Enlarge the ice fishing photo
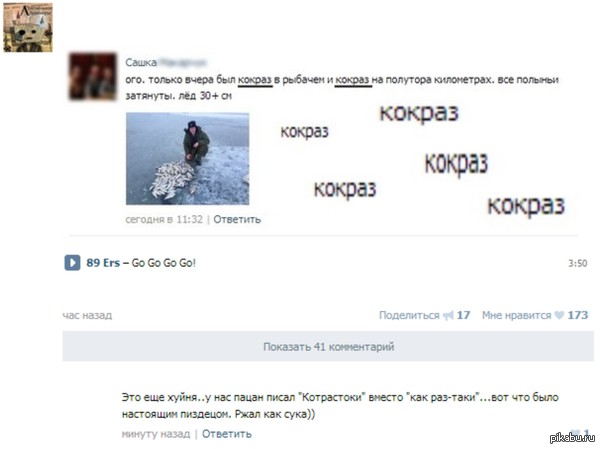The width and height of the screenshot is (600, 449). coord(188,158)
